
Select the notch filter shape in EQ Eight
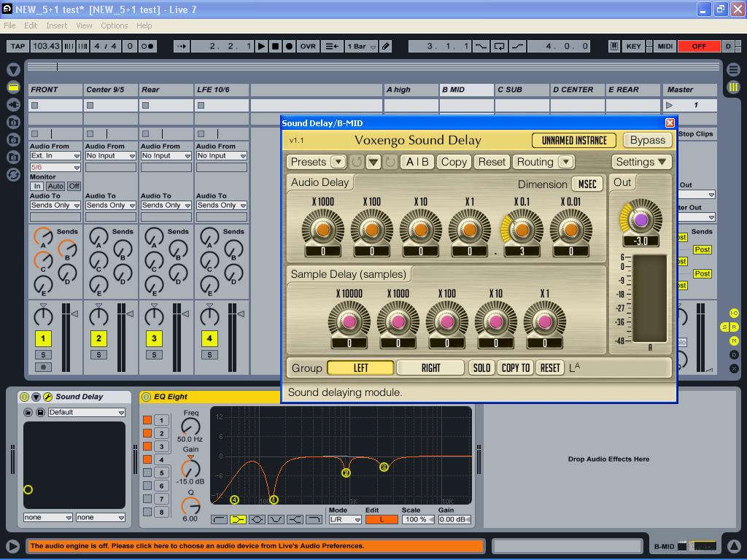pos(276,520)
